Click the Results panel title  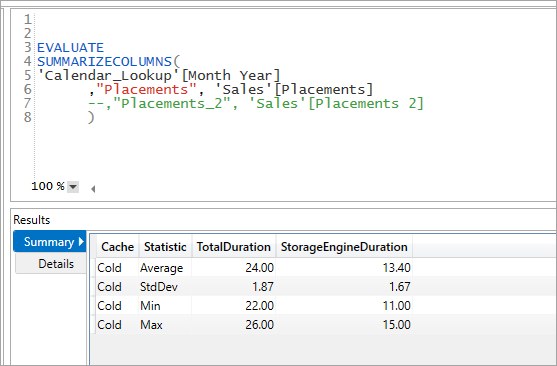point(32,220)
